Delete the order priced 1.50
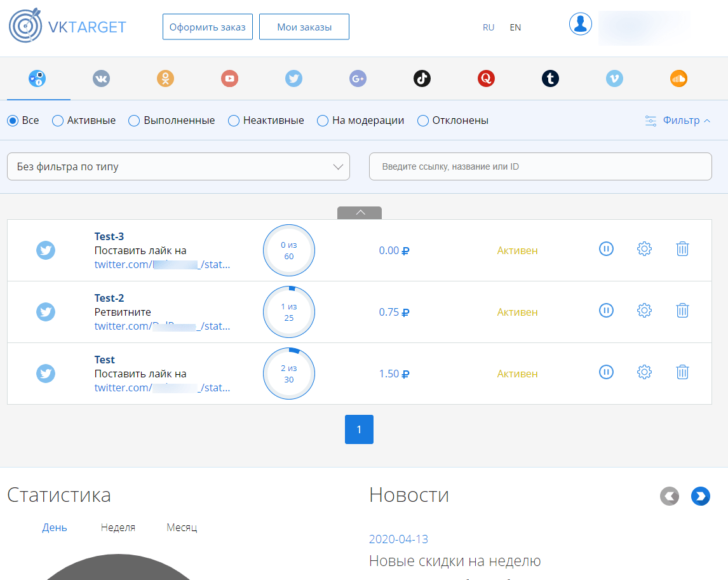Image resolution: width=728 pixels, height=580 pixels. tap(682, 372)
